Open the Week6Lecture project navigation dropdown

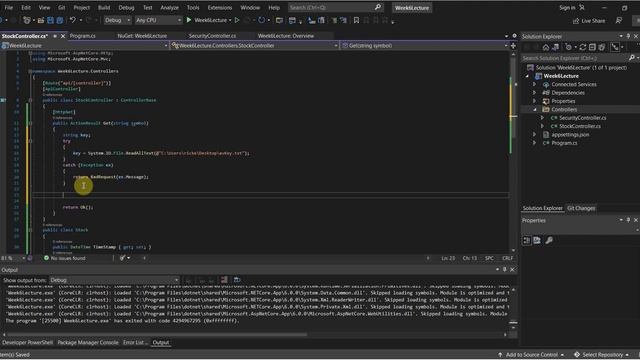click(x=84, y=46)
